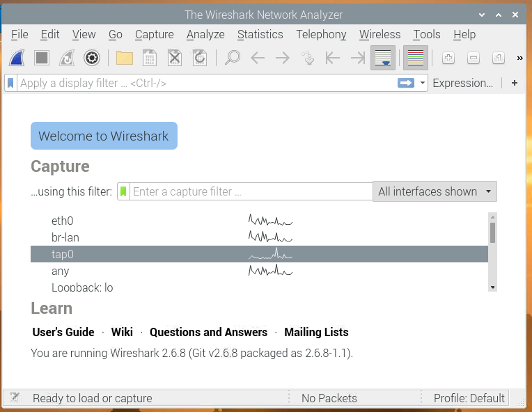
Task: Click Ready to load or capture status
Action: (93, 398)
